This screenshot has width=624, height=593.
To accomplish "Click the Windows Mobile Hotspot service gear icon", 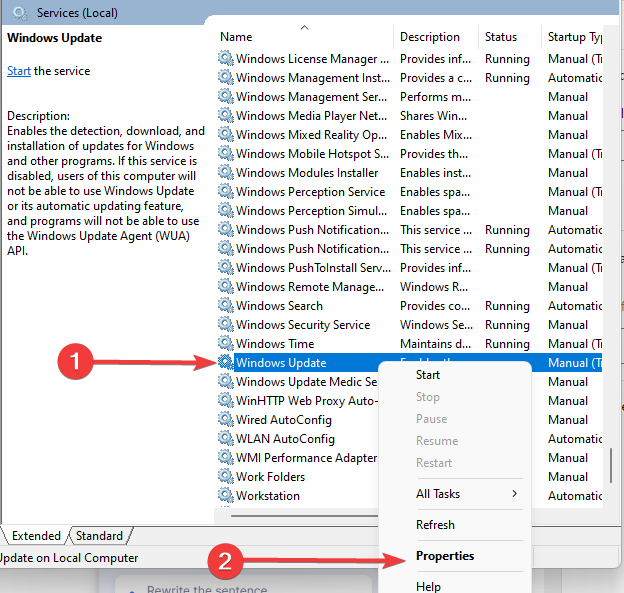I will pos(226,153).
